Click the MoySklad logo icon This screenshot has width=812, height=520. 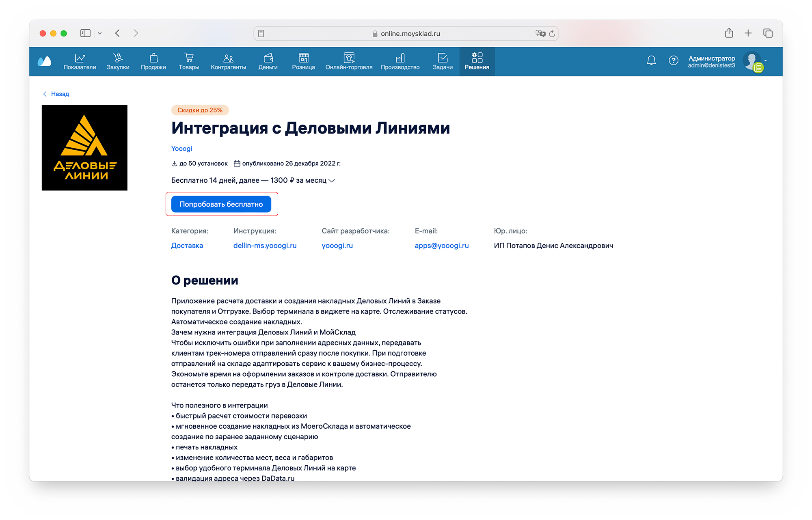(44, 61)
